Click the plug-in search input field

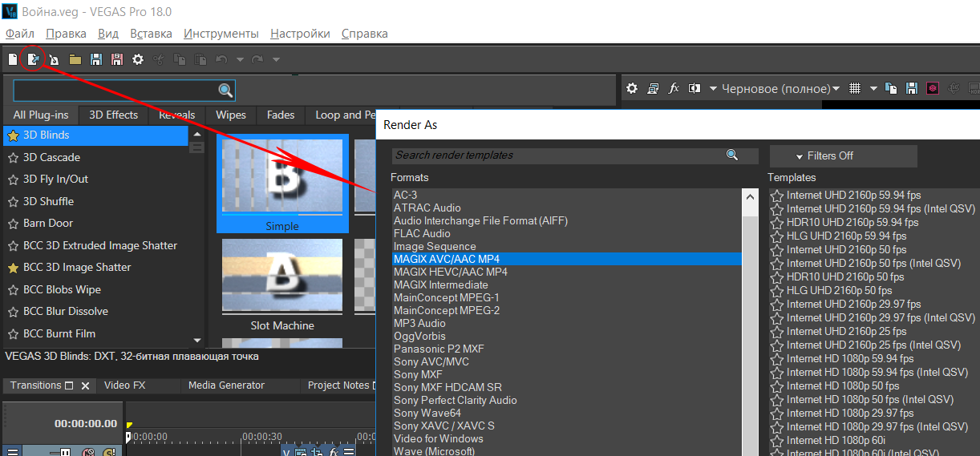(x=116, y=91)
